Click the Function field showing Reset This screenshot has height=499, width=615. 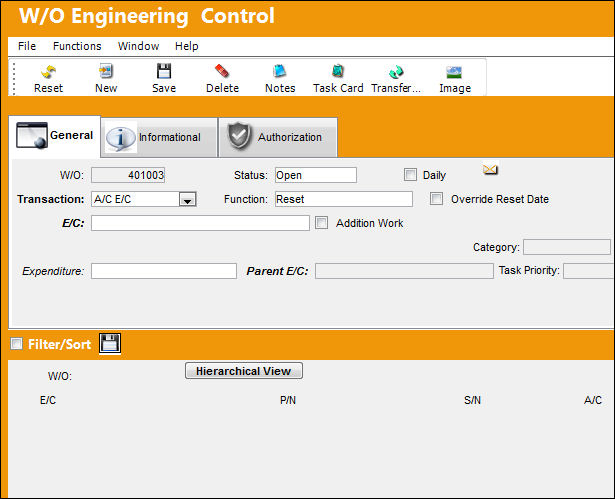click(344, 199)
